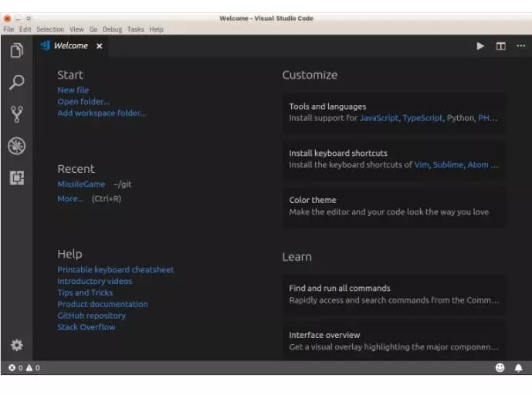Open Find and run all commands card
Image resolution: width=532 pixels, height=395 pixels.
395,294
